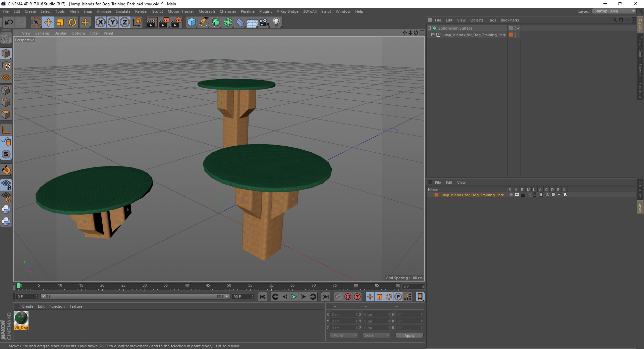Screen dimensions: 644x349
Task: Toggle layer View visibility for Jump_Islands layer
Action: (517, 195)
